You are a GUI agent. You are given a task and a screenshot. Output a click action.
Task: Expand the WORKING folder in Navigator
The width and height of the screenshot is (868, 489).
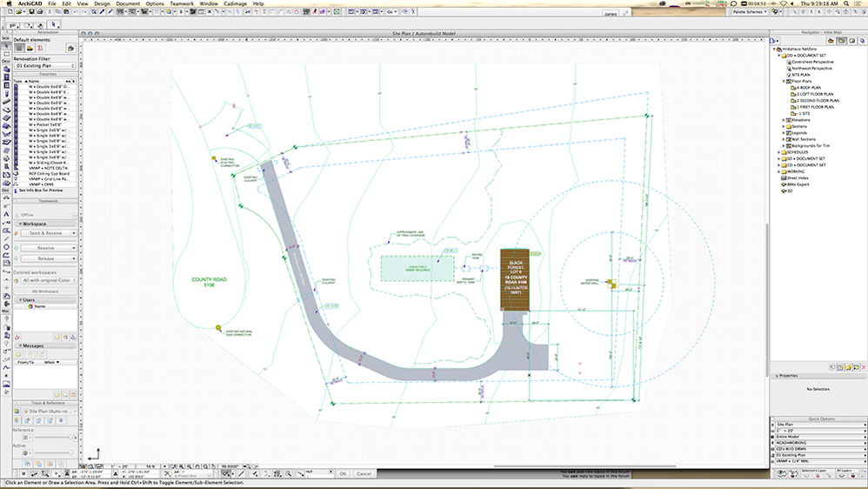tap(779, 171)
